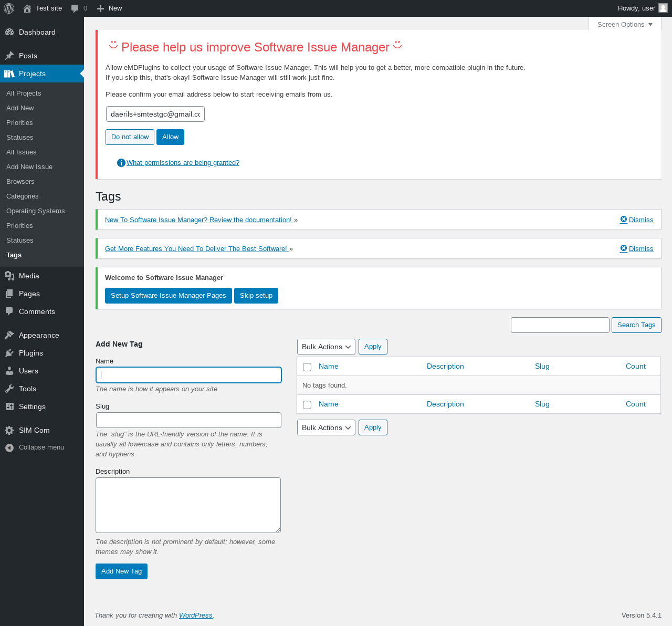Click the Tools wrench icon

click(9, 389)
